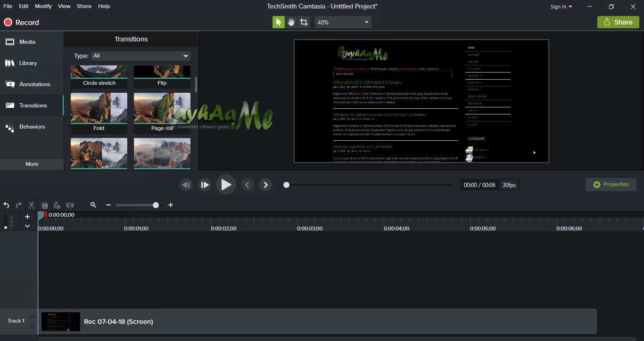Select the Circle stretch transition

point(99,76)
